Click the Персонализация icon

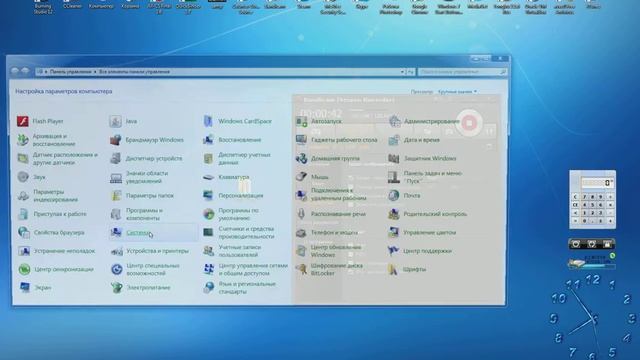click(208, 196)
